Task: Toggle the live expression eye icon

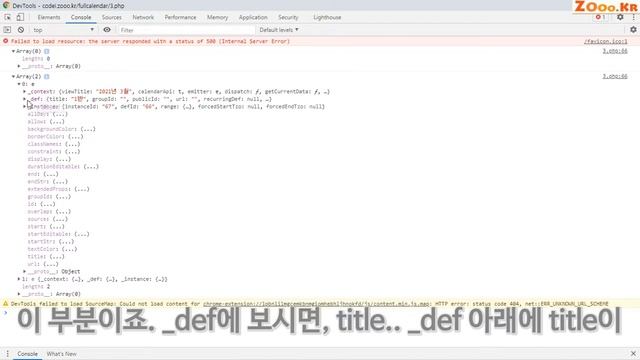Action: click(x=107, y=30)
